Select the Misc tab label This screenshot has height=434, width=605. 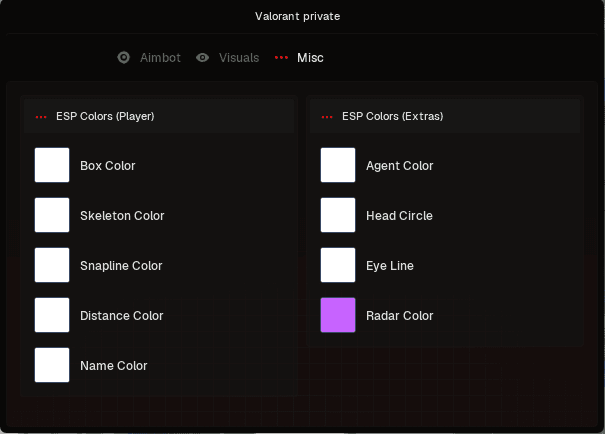310,58
